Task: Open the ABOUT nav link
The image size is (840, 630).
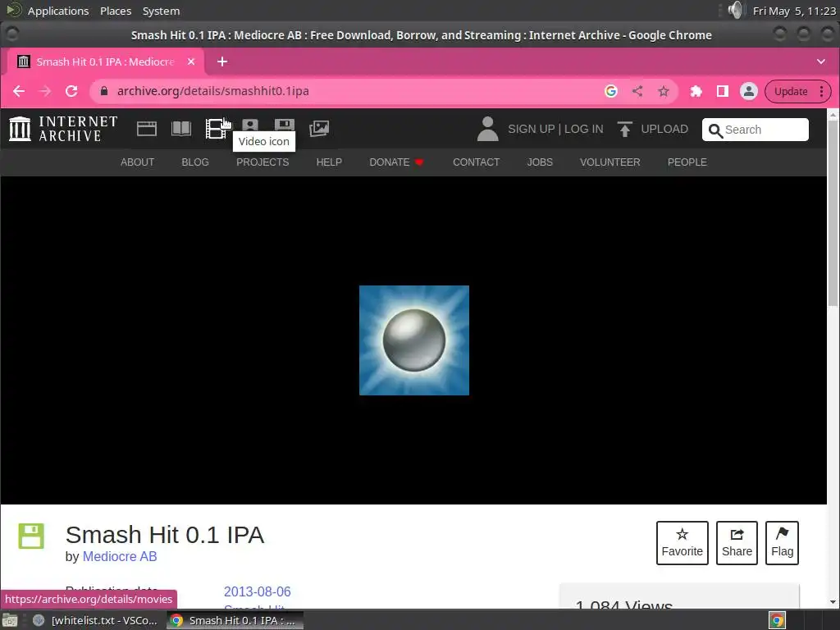Action: click(x=137, y=162)
